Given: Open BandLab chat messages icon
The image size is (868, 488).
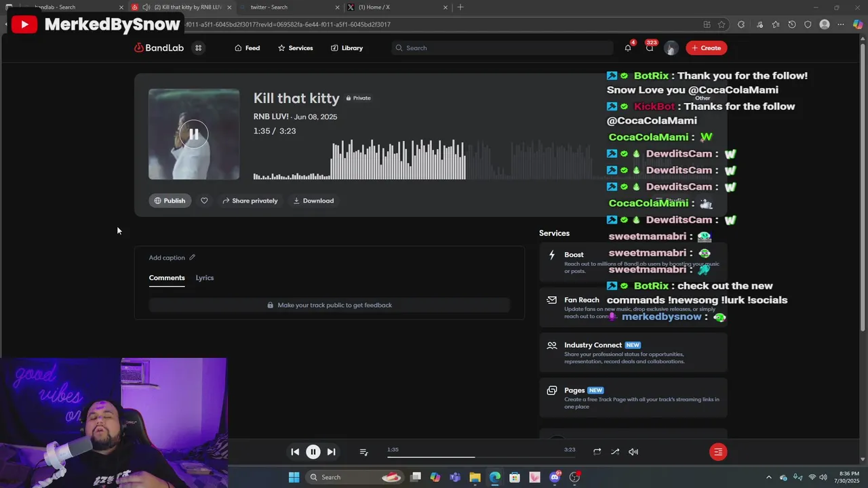Looking at the screenshot, I should [650, 48].
